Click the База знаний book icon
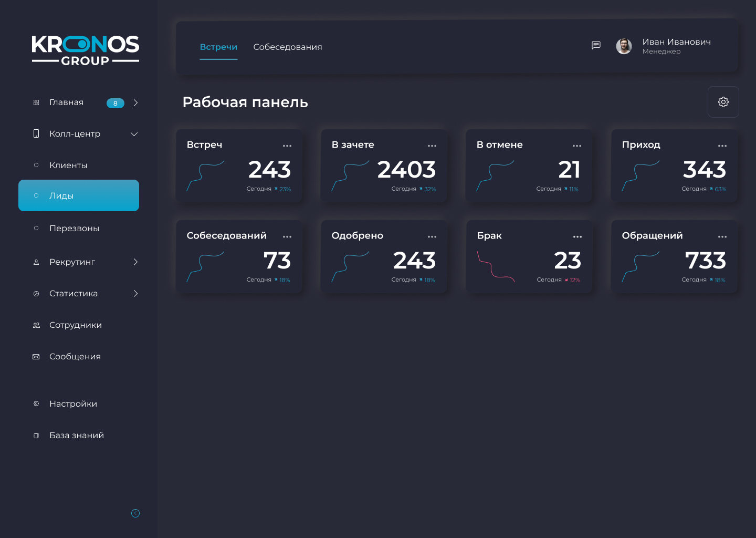This screenshot has height=538, width=756. tap(36, 436)
